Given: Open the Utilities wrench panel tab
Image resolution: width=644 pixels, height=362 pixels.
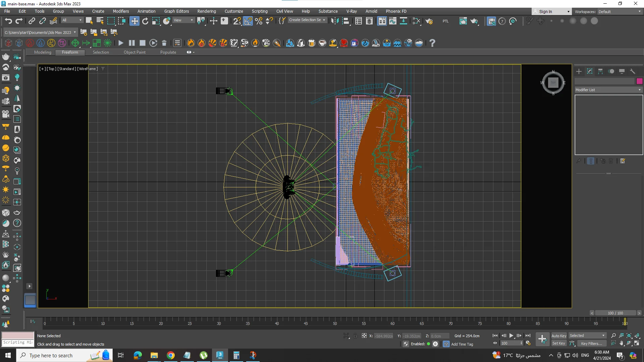Looking at the screenshot, I should coord(633,71).
